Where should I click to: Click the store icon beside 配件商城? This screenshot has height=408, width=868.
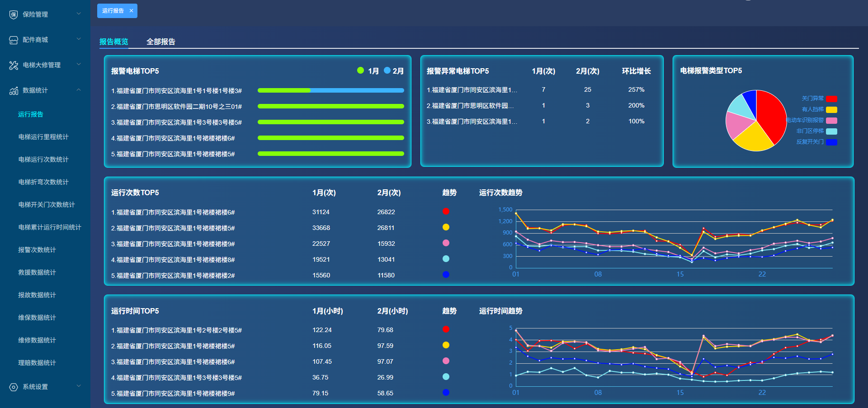point(14,40)
